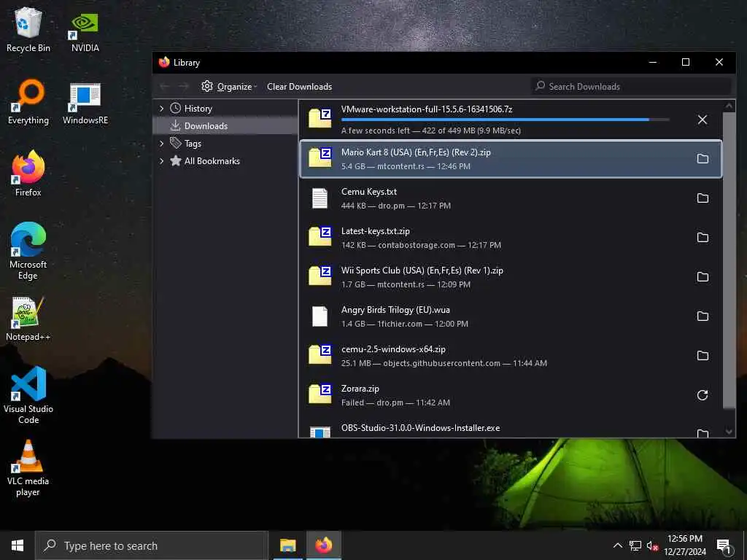Viewport: 747px width, 560px height.
Task: Open the Recycle Bin desktop icon
Action: pyautogui.click(x=28, y=29)
